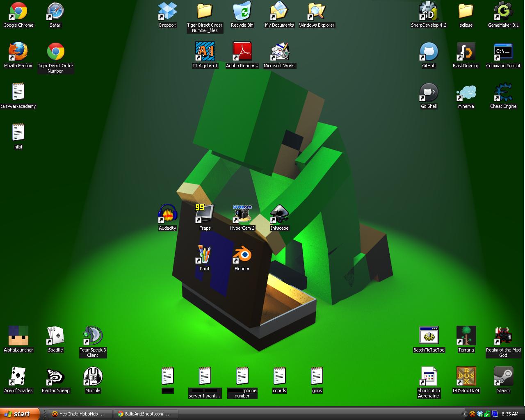Image resolution: width=525 pixels, height=420 pixels.
Task: Select Shortcut to Adrenaline icon
Action: 429,377
